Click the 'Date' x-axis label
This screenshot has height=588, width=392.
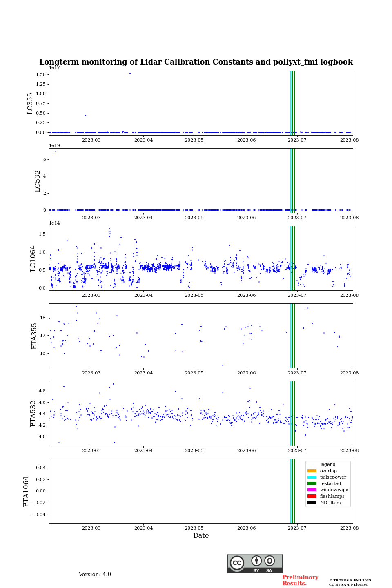coord(201,536)
